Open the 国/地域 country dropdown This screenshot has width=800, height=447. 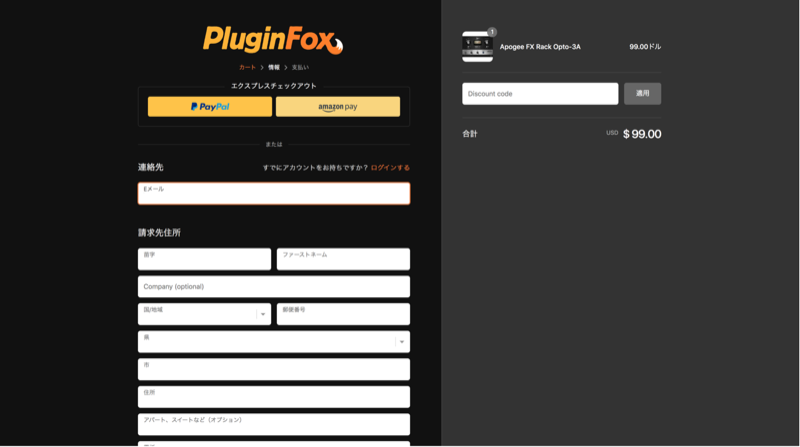[x=204, y=314]
